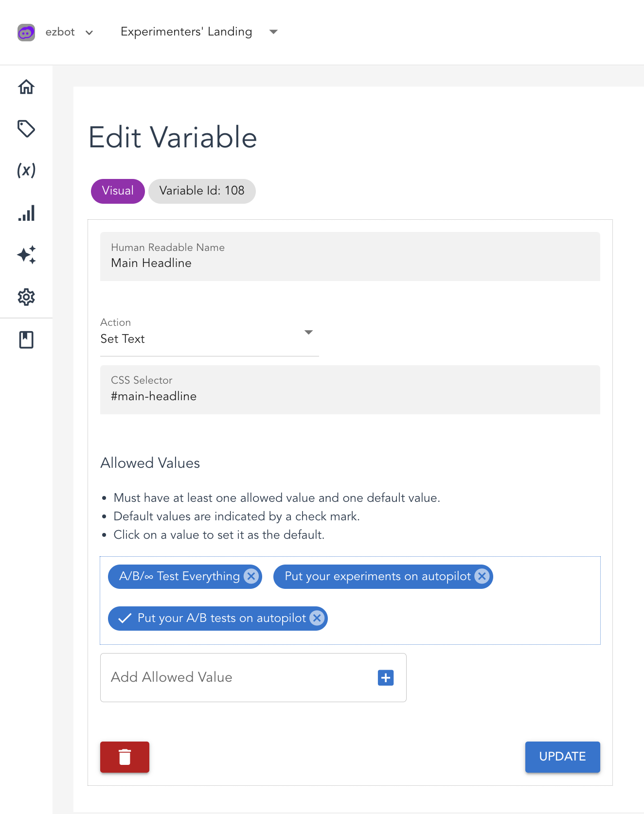Image resolution: width=644 pixels, height=814 pixels.
Task: Click 'Must have at least one allowed value' text
Action: (x=277, y=498)
